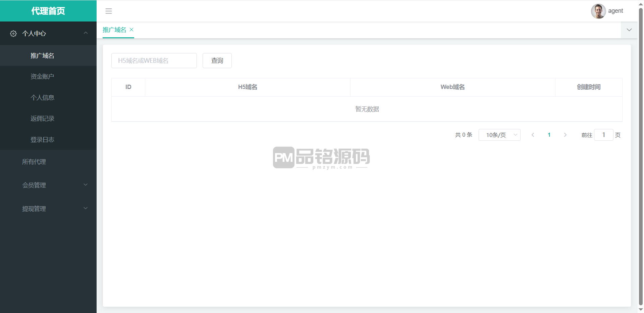Viewport: 644px width, 313px height.
Task: Open 所有代理 menu item
Action: (x=48, y=162)
